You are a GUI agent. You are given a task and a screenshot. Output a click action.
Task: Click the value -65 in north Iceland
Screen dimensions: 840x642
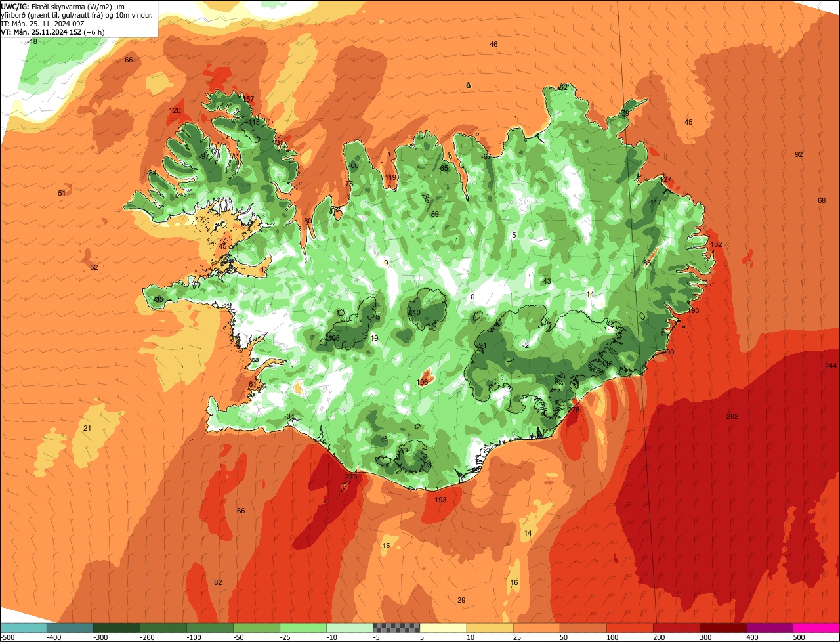click(x=444, y=169)
